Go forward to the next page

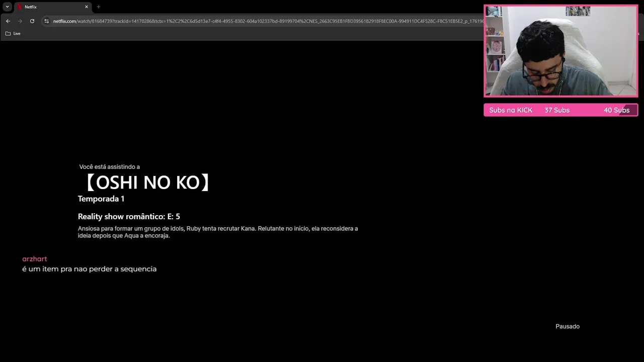pyautogui.click(x=20, y=21)
